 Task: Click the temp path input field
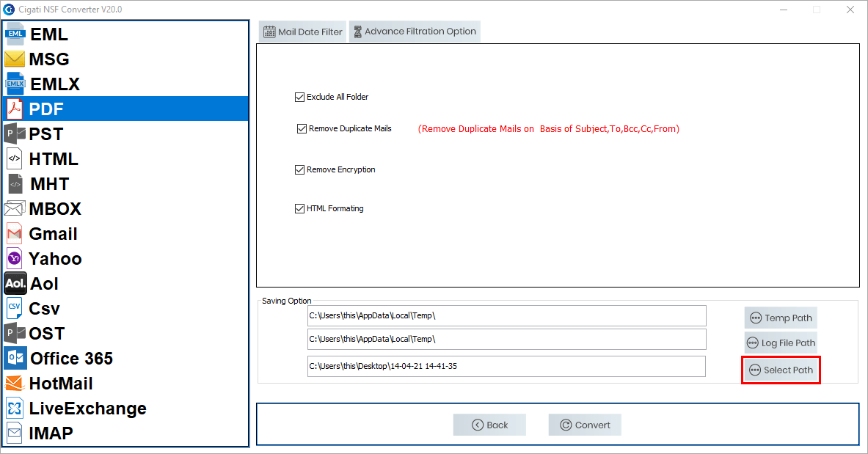[506, 315]
